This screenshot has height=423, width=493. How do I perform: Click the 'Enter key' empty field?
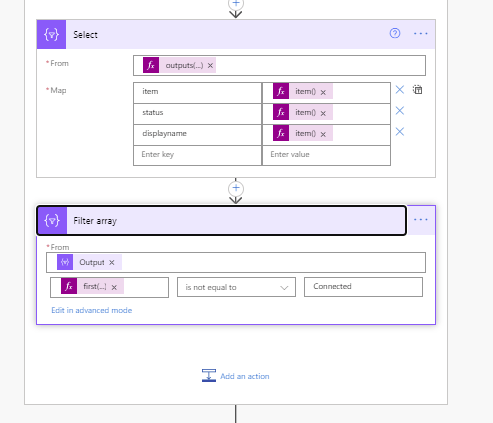point(197,155)
